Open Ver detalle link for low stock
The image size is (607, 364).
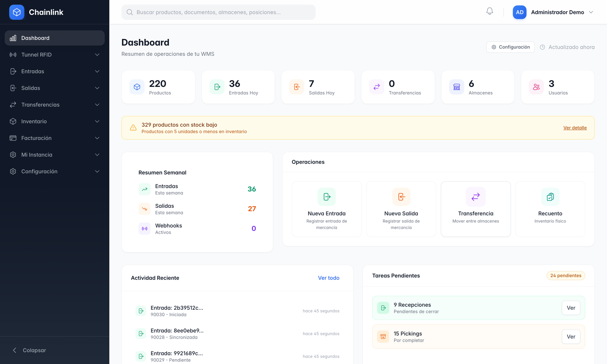click(575, 128)
